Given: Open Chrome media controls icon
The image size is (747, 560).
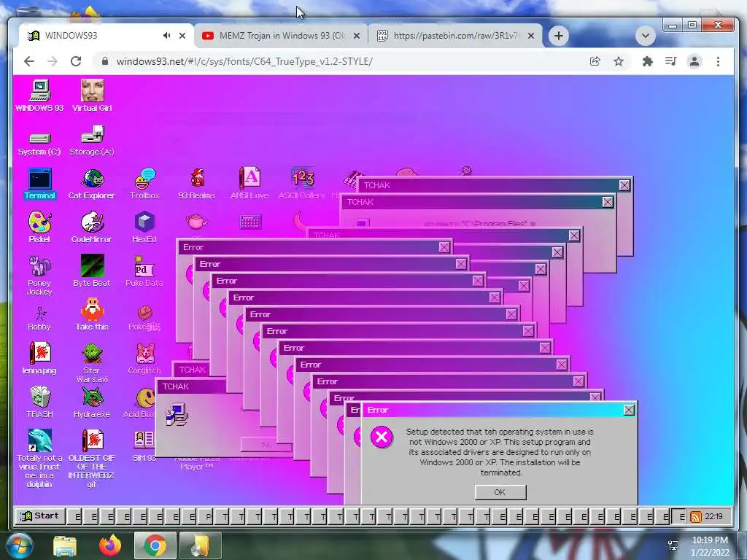Looking at the screenshot, I should pos(671,61).
